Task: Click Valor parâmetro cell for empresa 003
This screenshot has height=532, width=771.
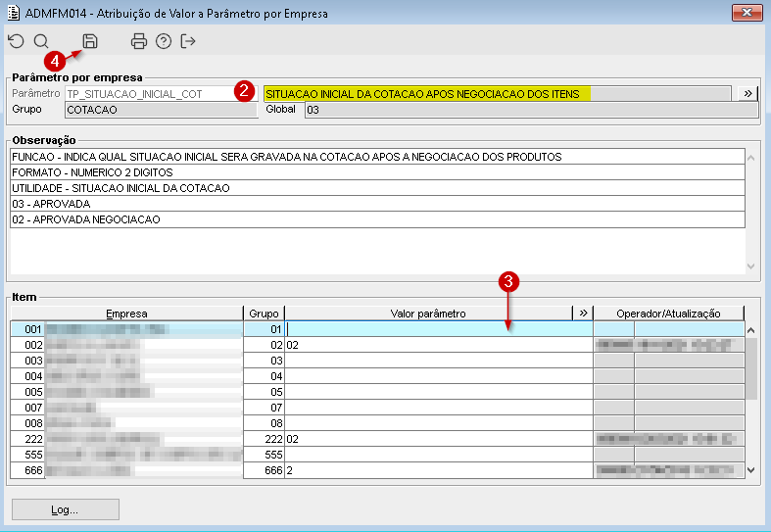Action: coord(439,361)
